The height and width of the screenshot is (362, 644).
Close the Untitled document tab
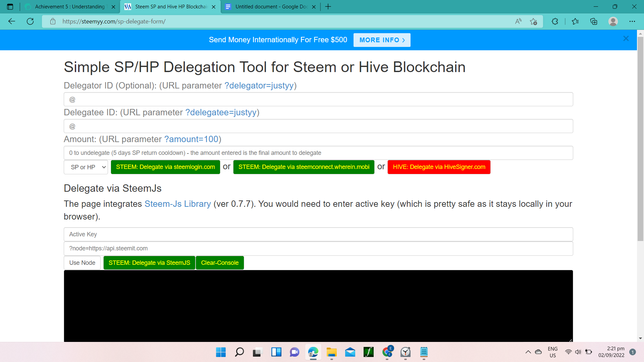click(314, 7)
